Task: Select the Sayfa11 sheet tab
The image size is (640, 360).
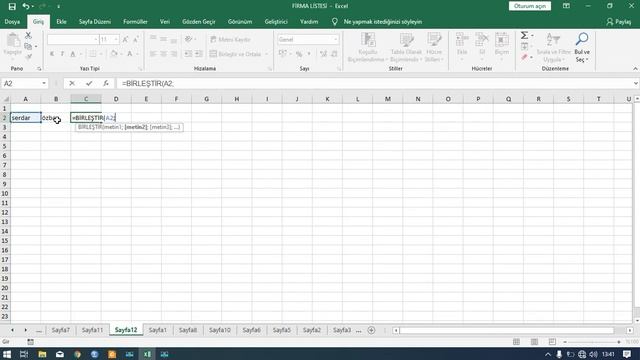Action: (92, 330)
